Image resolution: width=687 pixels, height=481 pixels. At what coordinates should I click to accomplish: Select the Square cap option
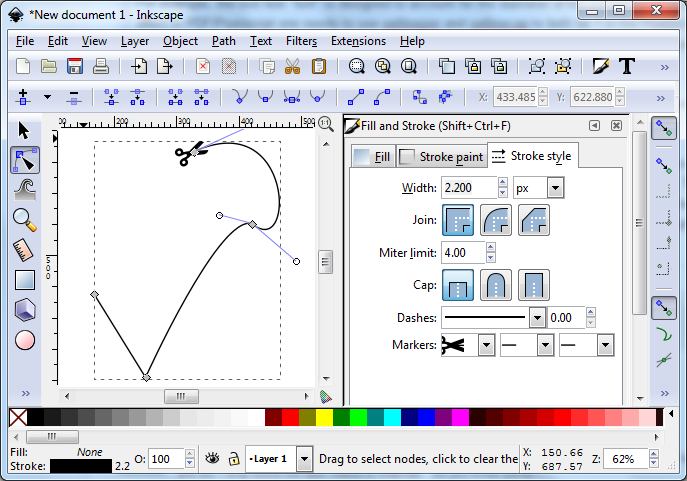click(534, 285)
